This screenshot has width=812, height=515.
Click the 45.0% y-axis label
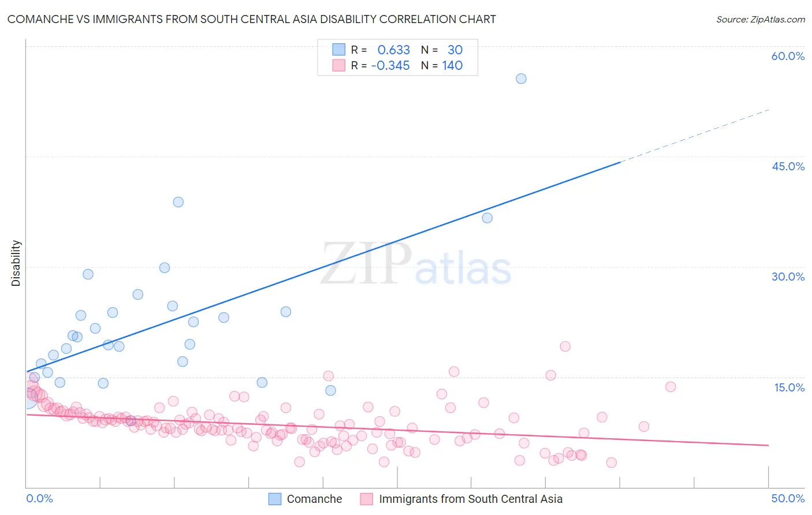click(x=788, y=166)
